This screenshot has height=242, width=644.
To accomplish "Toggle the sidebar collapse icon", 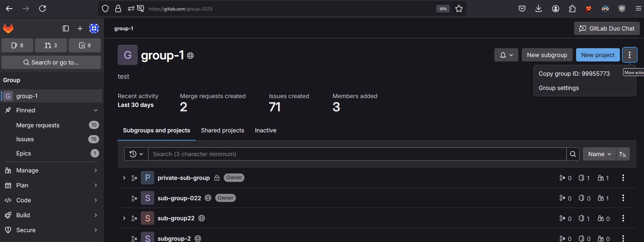I will tap(66, 29).
